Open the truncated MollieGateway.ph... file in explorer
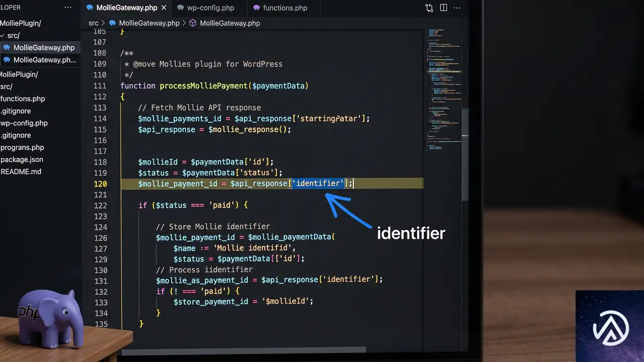 coord(40,60)
